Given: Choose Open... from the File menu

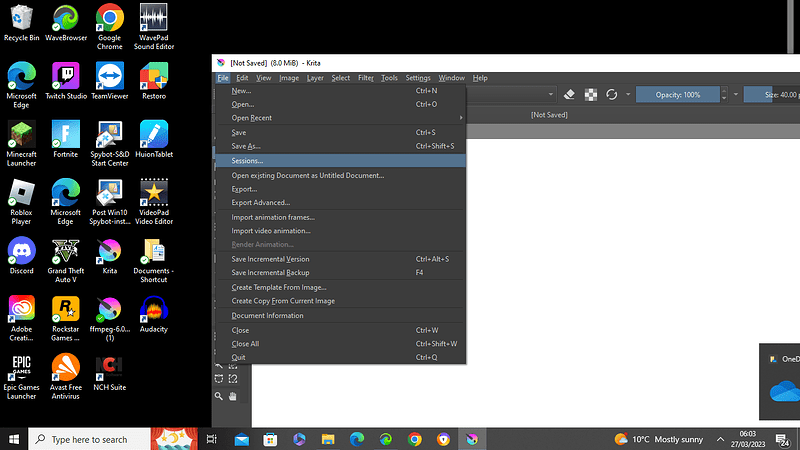Looking at the screenshot, I should (340, 104).
